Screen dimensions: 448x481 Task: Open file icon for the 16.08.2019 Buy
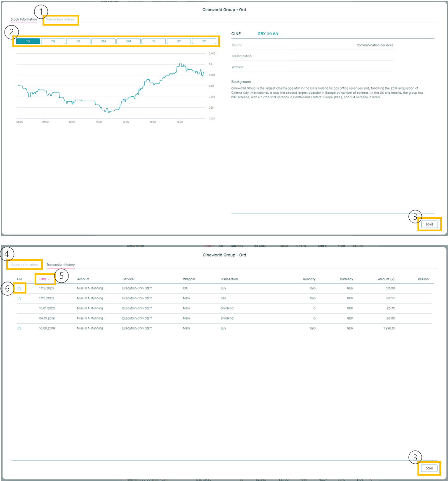(x=19, y=328)
